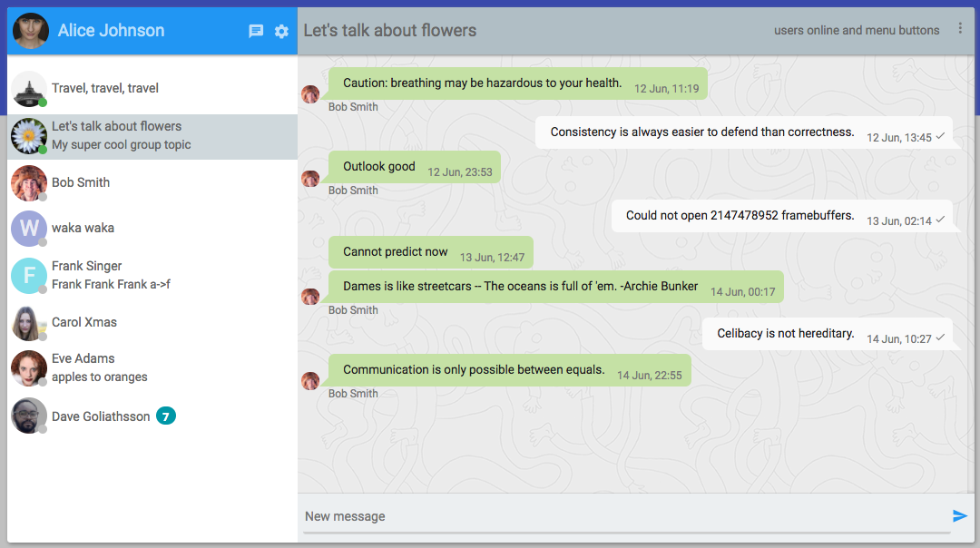Click timestamp 13 Jun, 12:47
Screen dimensions: 980x548
pos(492,258)
